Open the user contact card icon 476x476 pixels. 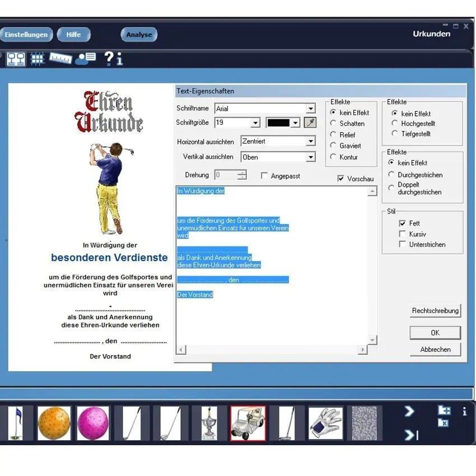86,58
